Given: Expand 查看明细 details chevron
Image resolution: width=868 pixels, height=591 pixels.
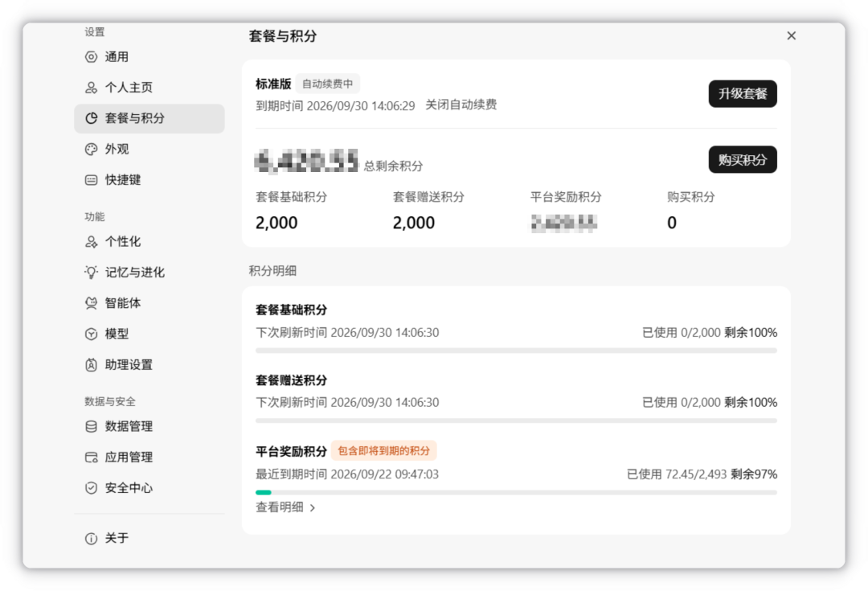Looking at the screenshot, I should click(313, 507).
